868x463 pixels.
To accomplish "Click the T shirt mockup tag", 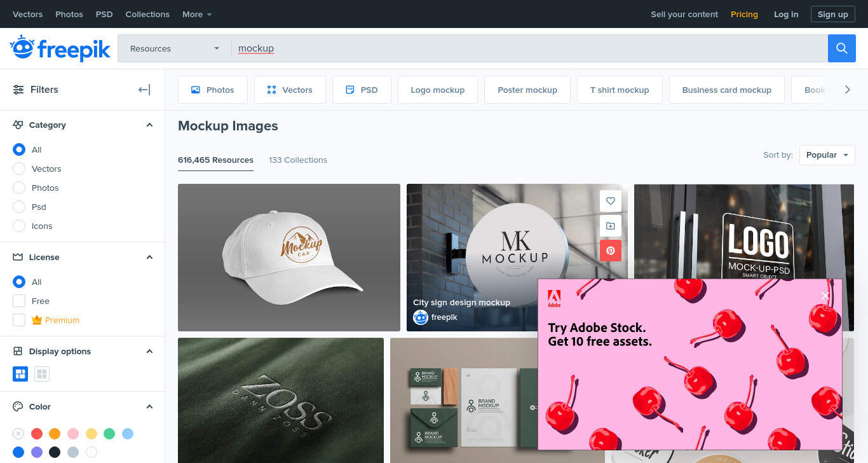I will [620, 90].
